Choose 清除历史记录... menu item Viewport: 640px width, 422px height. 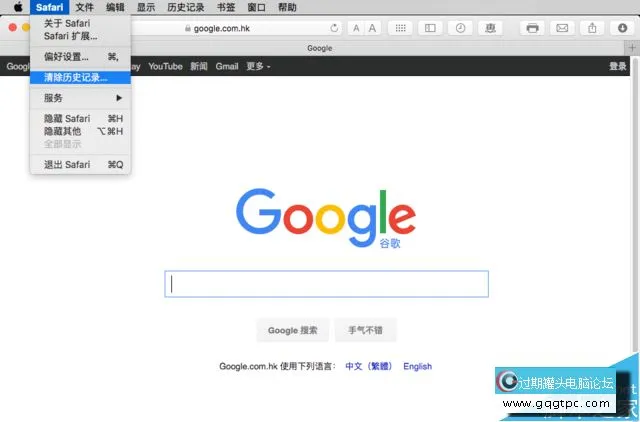[x=80, y=77]
